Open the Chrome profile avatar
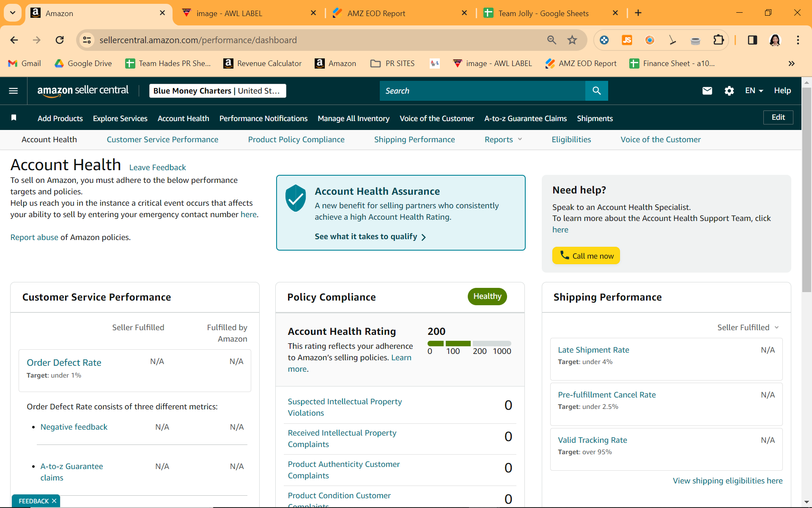 [775, 40]
